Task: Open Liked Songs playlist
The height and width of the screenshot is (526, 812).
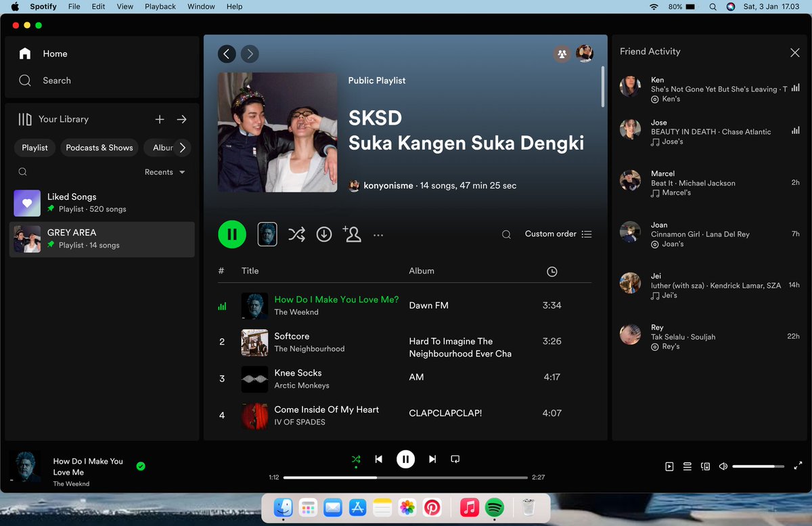Action: 102,202
